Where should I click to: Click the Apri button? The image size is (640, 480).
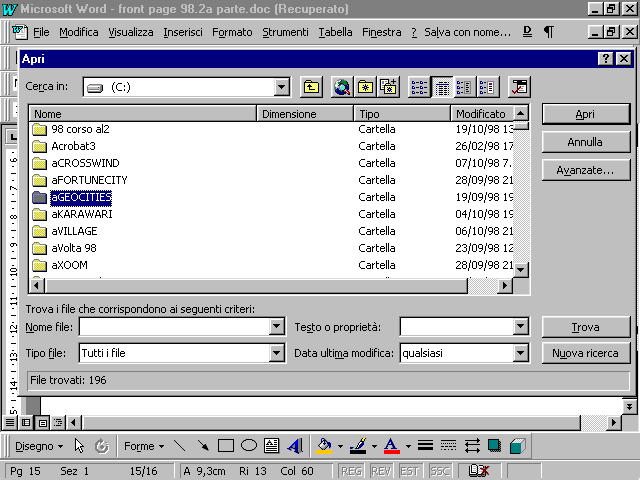tap(586, 114)
